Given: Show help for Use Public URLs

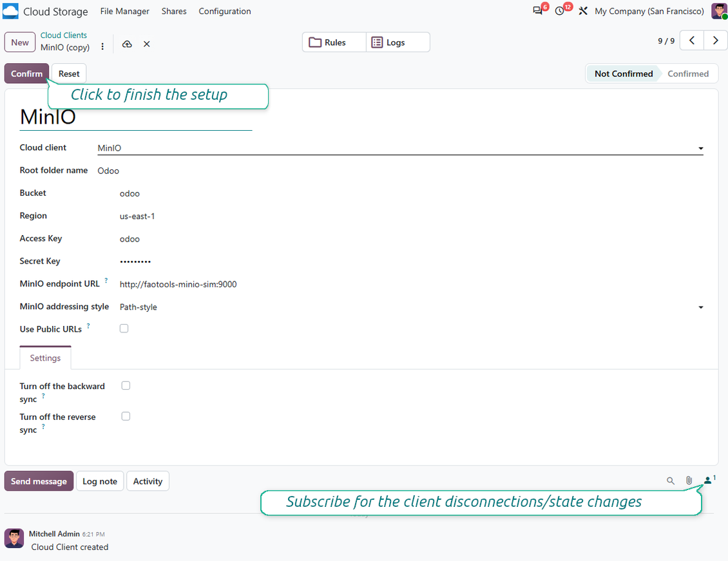Looking at the screenshot, I should 88,326.
